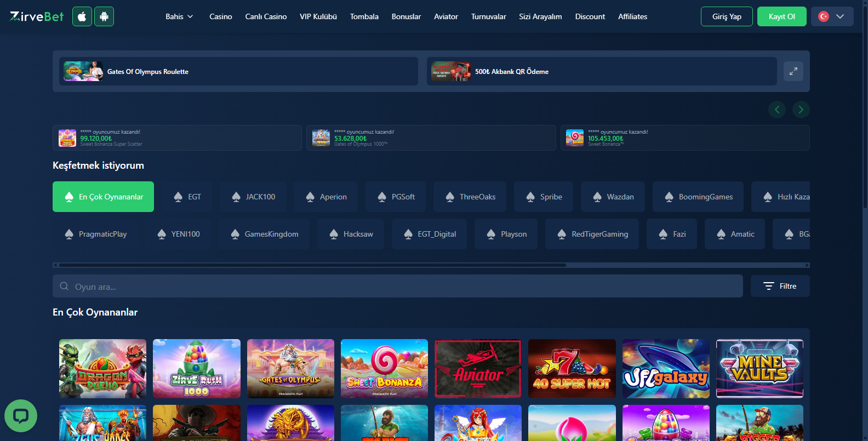
Task: Open the Filtre options button
Action: click(780, 286)
